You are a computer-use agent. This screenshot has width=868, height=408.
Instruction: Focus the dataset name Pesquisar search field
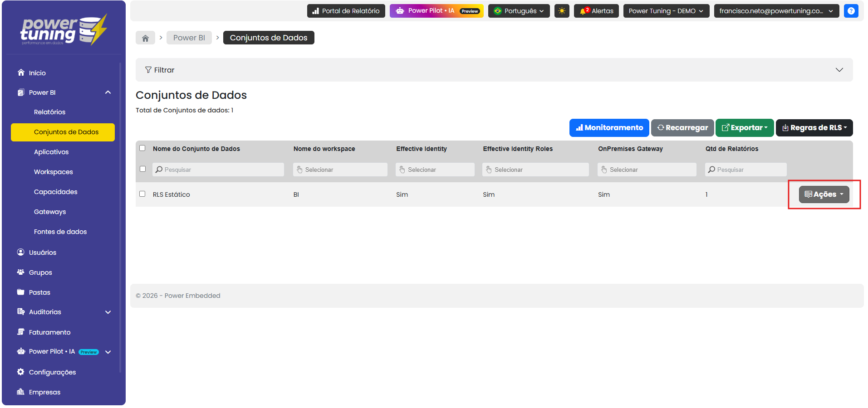218,170
